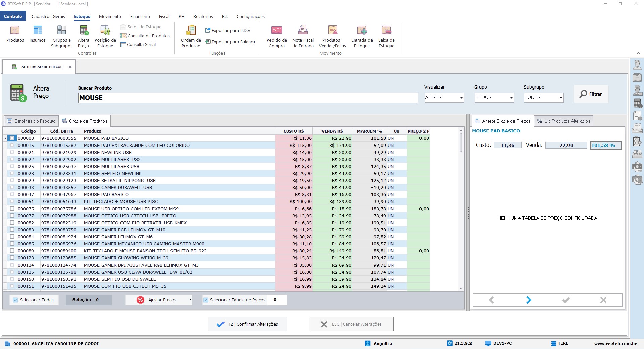The width and height of the screenshot is (644, 349).
Task: Click the receipt printer icon in right sidebar
Action: (x=637, y=128)
